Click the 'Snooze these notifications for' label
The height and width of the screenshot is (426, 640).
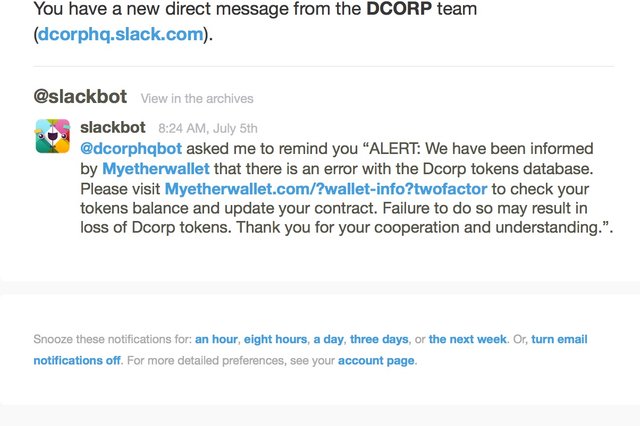(113, 339)
